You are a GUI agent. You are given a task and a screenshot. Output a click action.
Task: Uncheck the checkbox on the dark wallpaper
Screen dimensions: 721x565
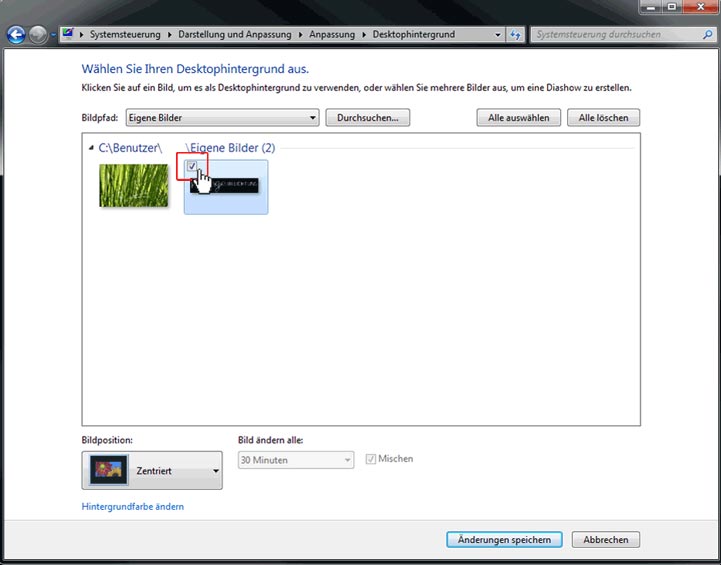[192, 166]
